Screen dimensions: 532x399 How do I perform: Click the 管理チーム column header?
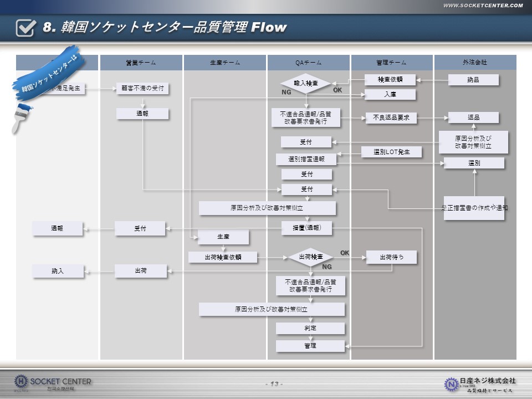pyautogui.click(x=391, y=63)
